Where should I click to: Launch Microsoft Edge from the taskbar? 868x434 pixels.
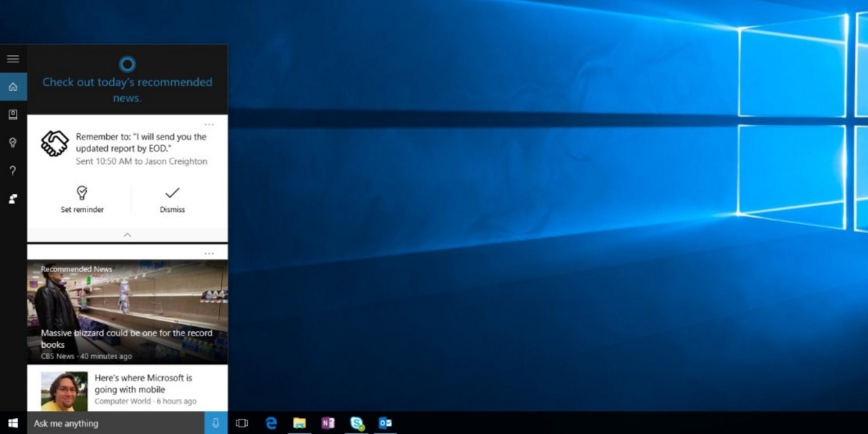click(271, 423)
